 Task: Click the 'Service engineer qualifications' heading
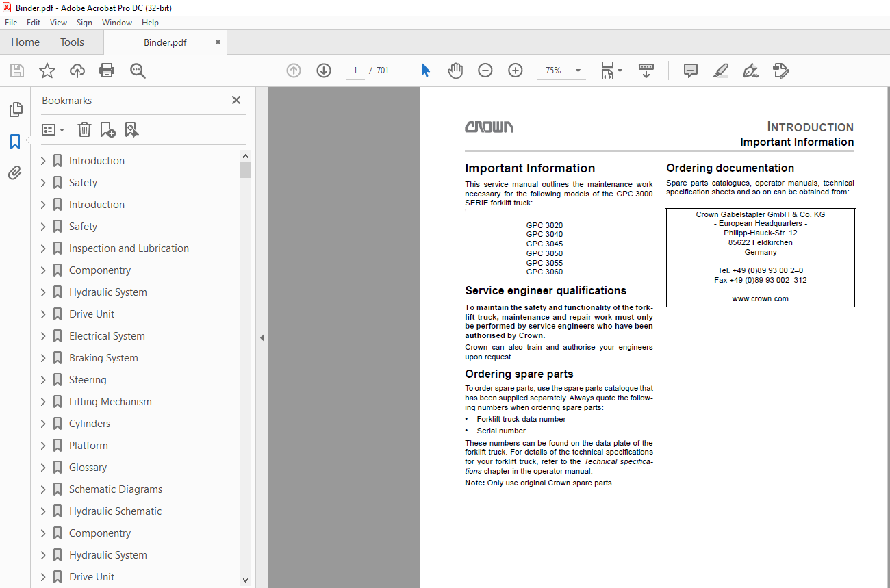(546, 290)
